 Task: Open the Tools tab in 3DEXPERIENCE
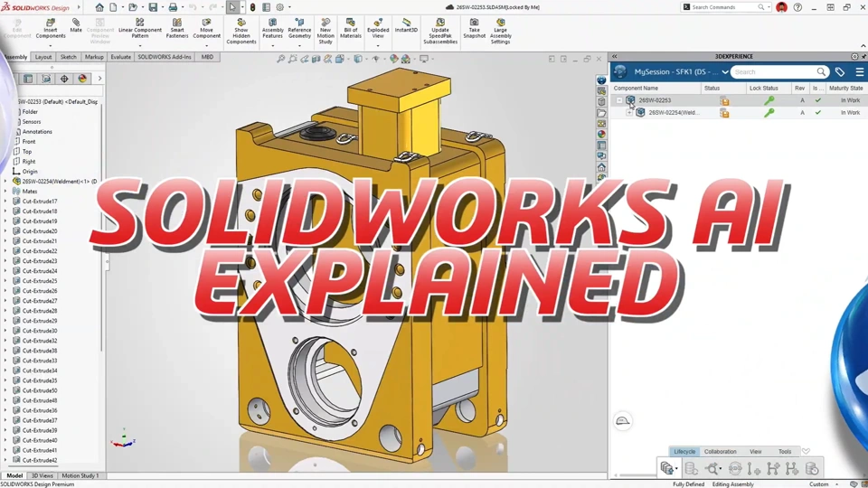(785, 452)
